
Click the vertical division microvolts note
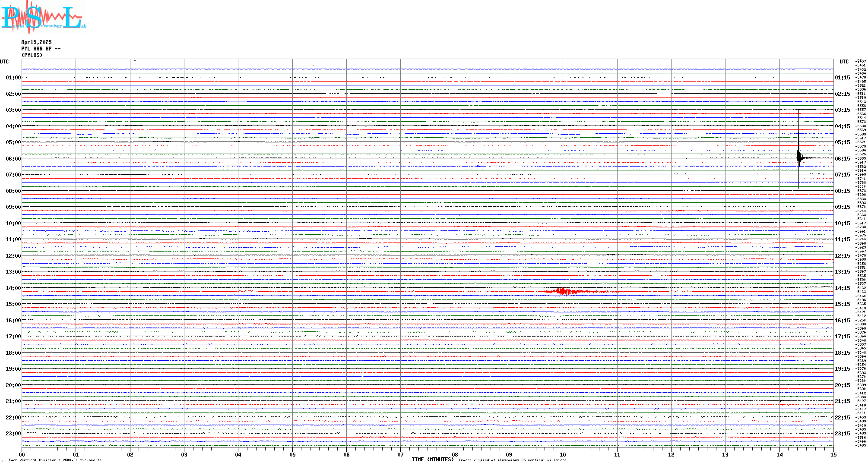pyautogui.click(x=55, y=460)
